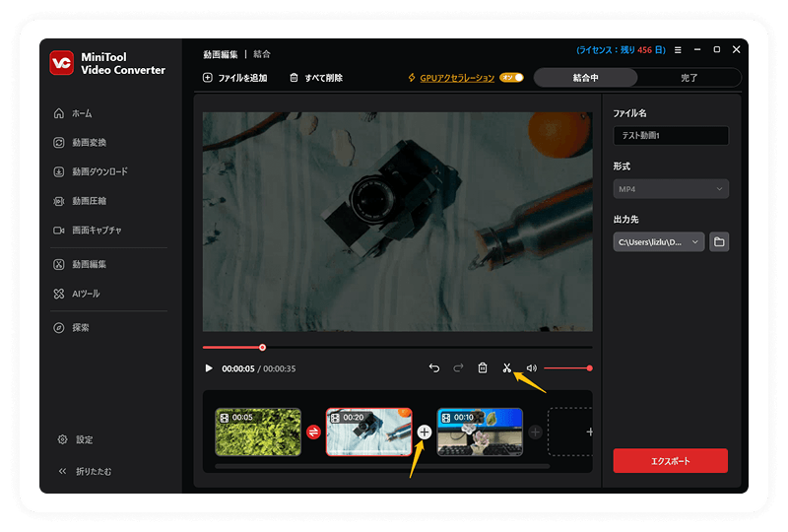Select the 00:10 desk clip
The width and height of the screenshot is (788, 532).
click(x=480, y=432)
